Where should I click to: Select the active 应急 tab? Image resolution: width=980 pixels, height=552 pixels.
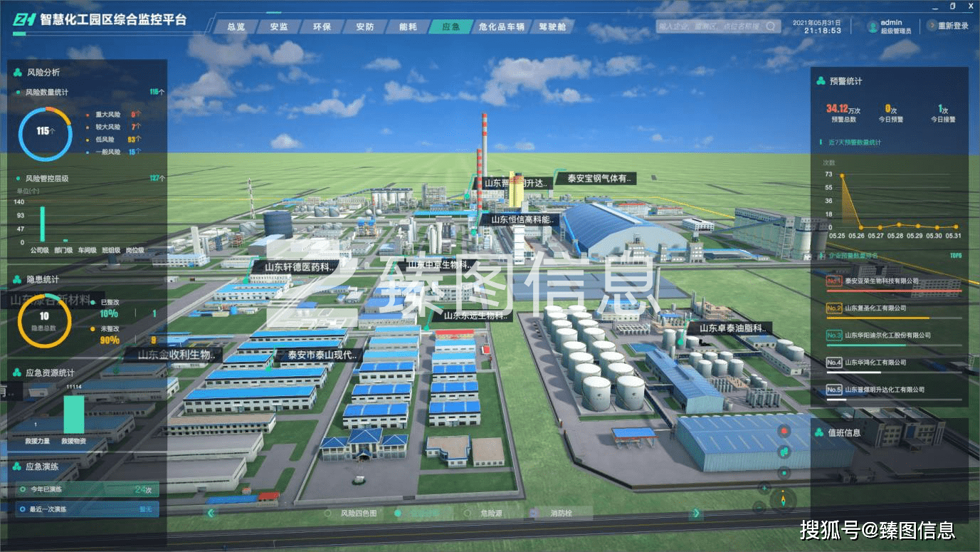tap(451, 27)
